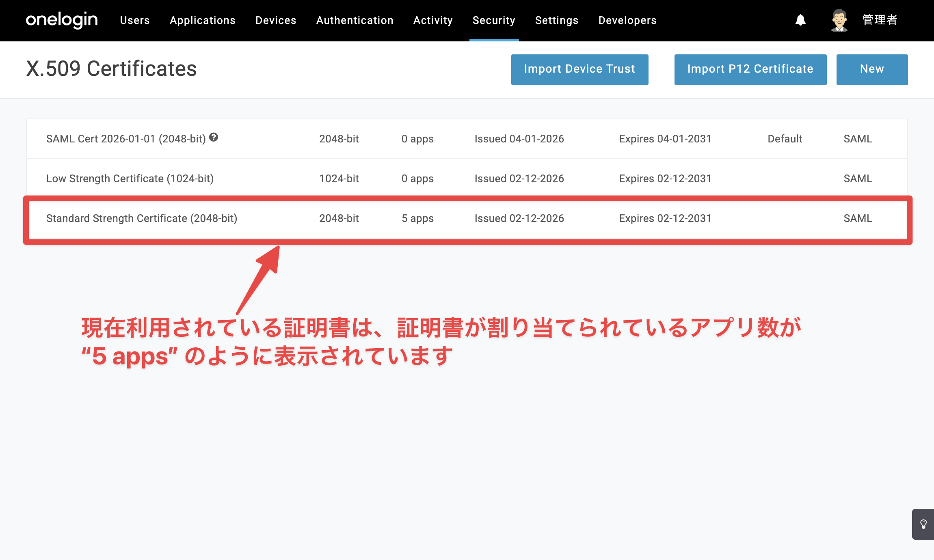Click Issued 04-01-2026 date
934x560 pixels.
tap(519, 139)
